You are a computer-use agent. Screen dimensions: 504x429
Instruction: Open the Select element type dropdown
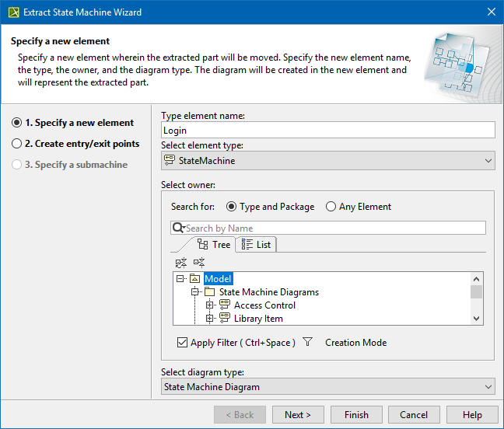point(327,161)
